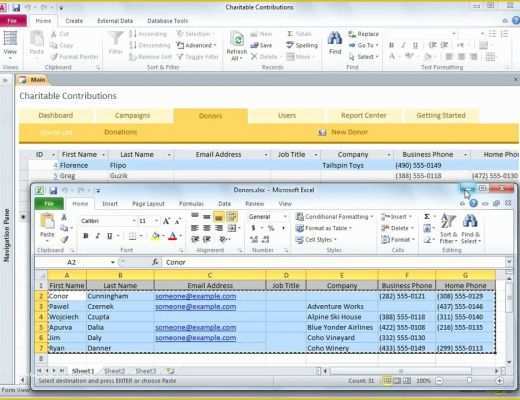Click the Spelling button in the Access ribbon
This screenshot has width=520, height=400.
point(302,45)
